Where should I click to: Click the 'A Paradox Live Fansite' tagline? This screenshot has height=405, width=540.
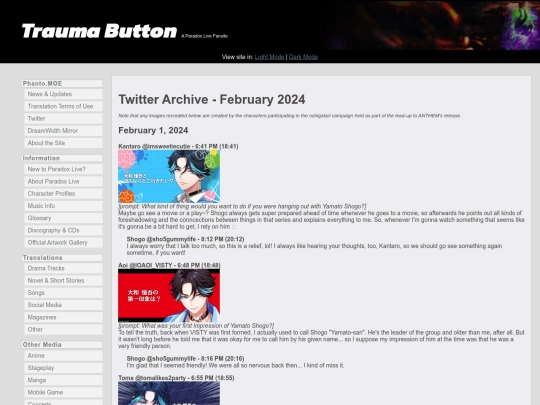pyautogui.click(x=204, y=36)
